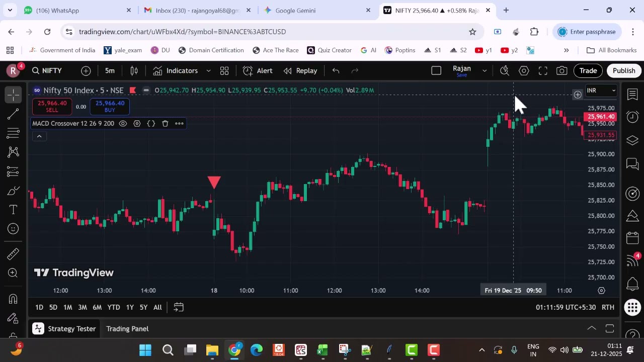The image size is (644, 362).
Task: Open chart settings hexagon icon
Action: 524,71
